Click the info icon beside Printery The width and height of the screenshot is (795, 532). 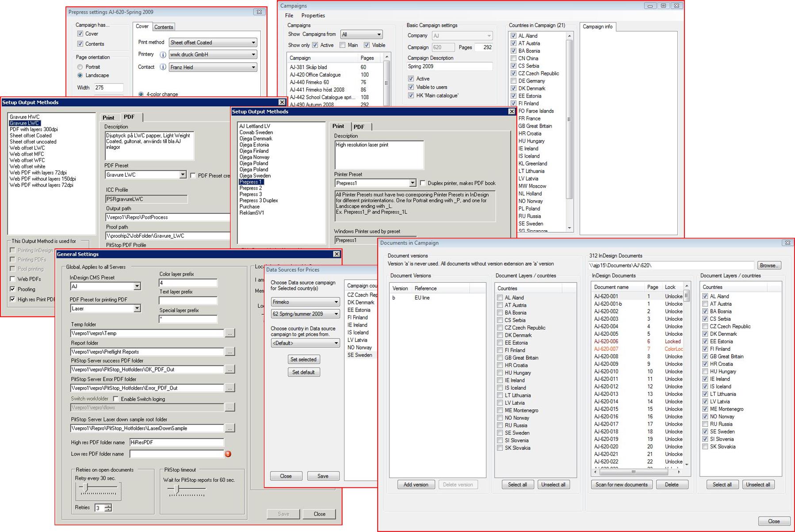coord(163,55)
